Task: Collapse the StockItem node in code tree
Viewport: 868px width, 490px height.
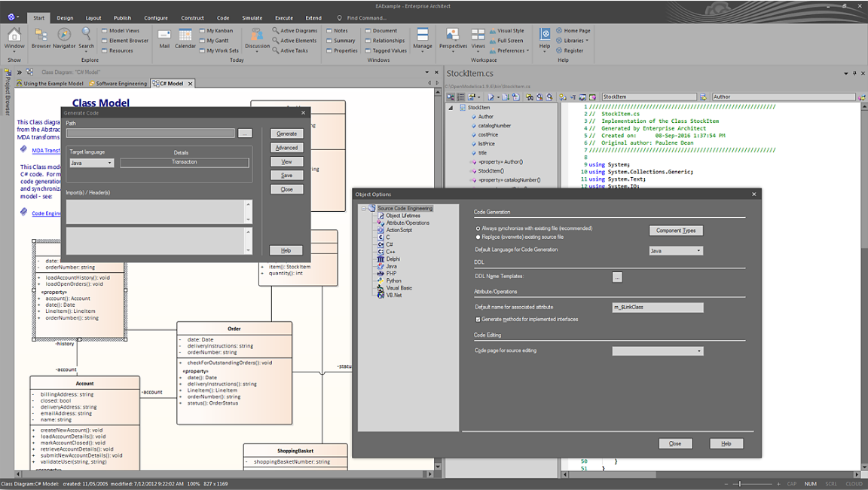Action: tap(450, 108)
